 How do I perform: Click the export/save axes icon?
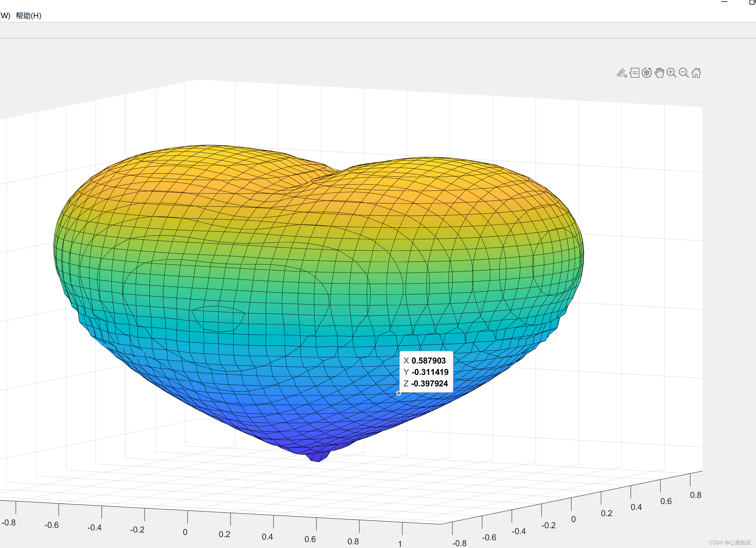pos(622,73)
